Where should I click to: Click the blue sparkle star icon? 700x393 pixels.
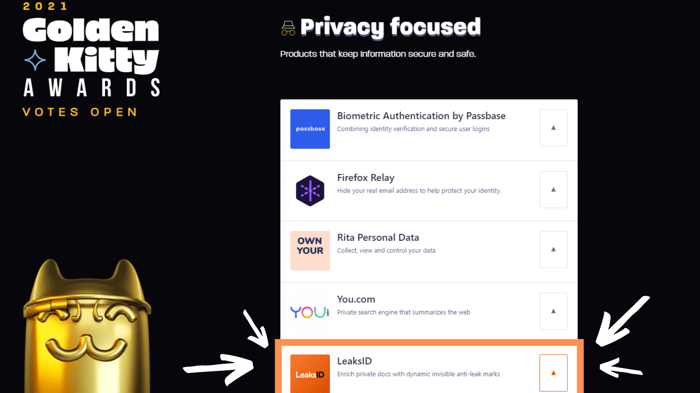coord(35,60)
